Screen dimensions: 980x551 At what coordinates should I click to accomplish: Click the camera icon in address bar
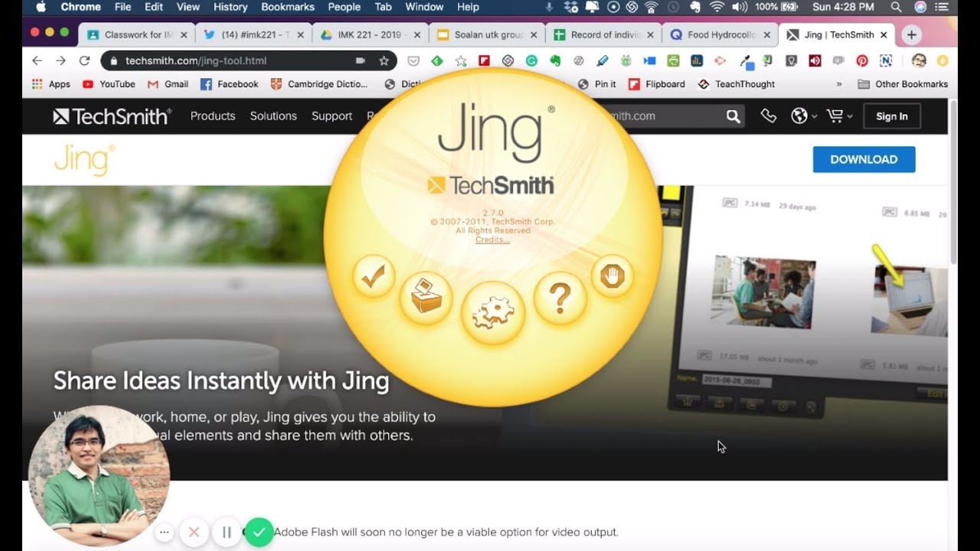point(361,60)
